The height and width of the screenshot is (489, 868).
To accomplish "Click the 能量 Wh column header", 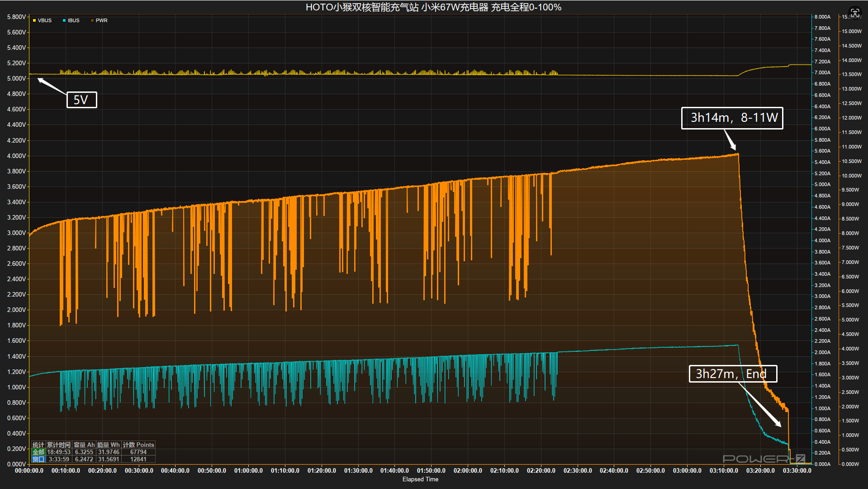I will [109, 445].
